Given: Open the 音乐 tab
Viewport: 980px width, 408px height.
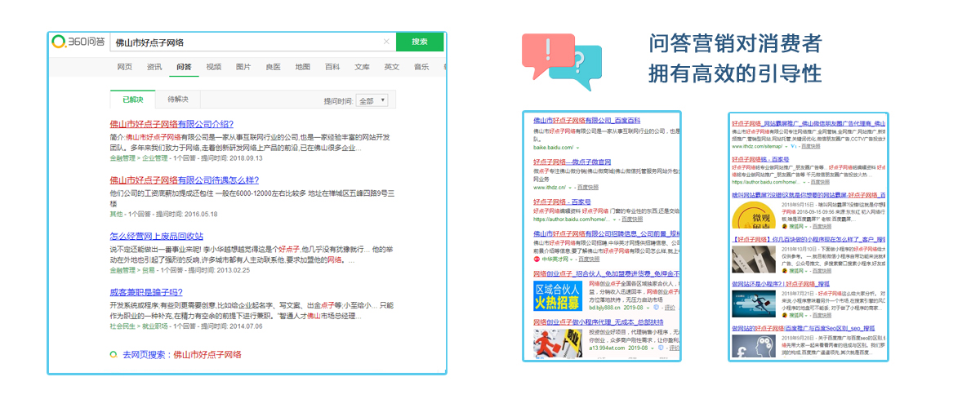Looking at the screenshot, I should tap(421, 67).
